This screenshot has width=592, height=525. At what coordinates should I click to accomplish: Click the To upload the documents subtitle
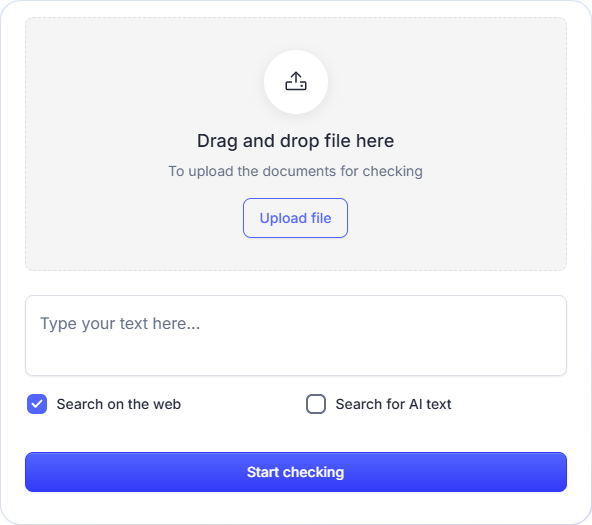pyautogui.click(x=295, y=171)
